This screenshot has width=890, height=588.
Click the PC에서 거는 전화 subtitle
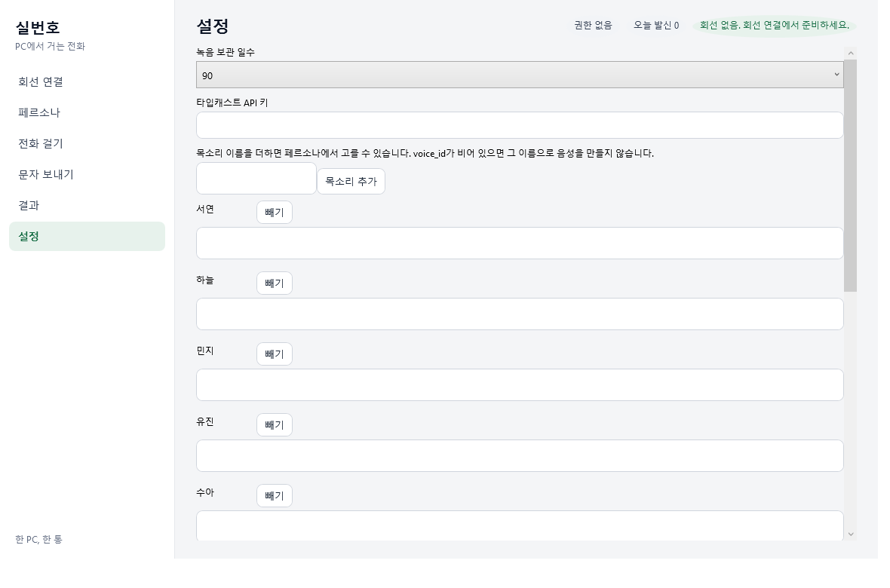50,46
